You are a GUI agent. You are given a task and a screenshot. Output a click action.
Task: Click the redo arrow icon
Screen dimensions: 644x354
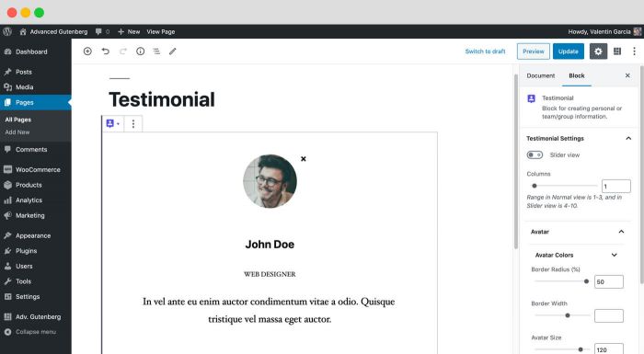click(x=122, y=51)
